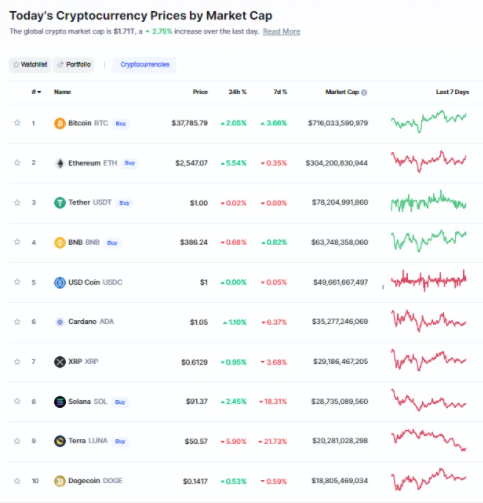This screenshot has height=503, width=483.
Task: Open Bitcoin's last 7 days sparkline chart
Action: click(x=429, y=121)
